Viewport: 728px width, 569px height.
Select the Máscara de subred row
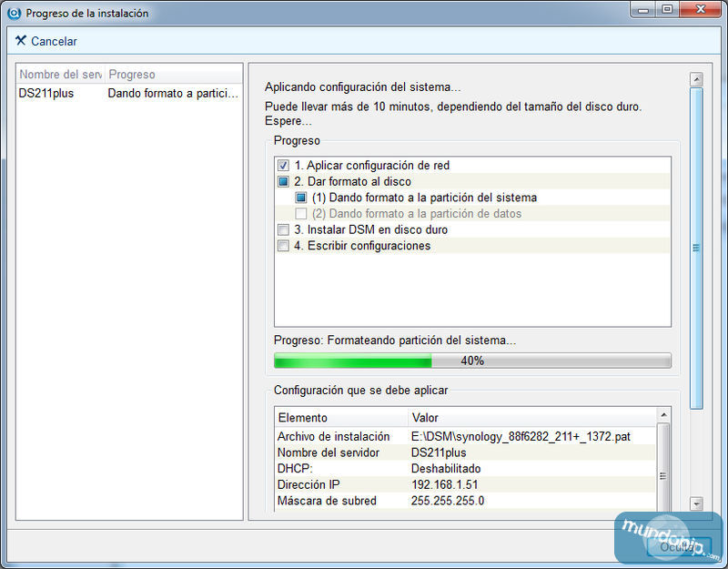pyautogui.click(x=465, y=501)
